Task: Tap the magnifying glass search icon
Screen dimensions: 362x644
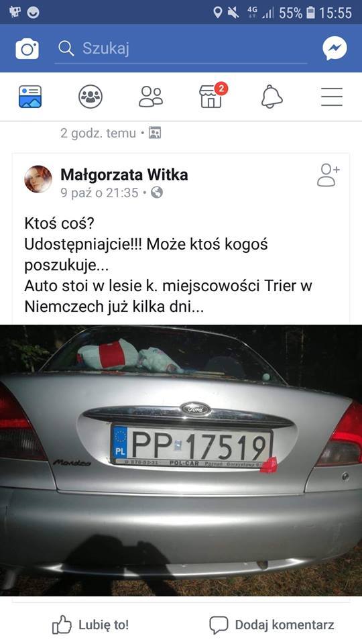Action: 66,48
